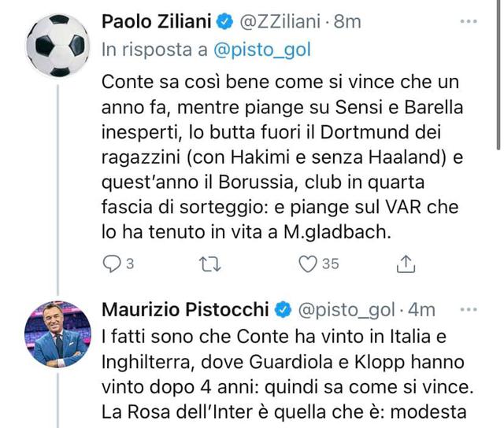Open Maurizio Pistocchi's profile name
This screenshot has width=504, height=428.
coord(185,310)
